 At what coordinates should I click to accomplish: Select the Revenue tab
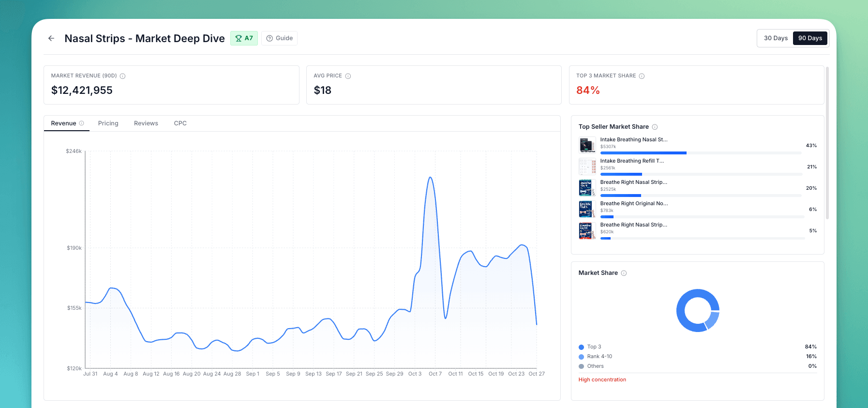pyautogui.click(x=67, y=123)
